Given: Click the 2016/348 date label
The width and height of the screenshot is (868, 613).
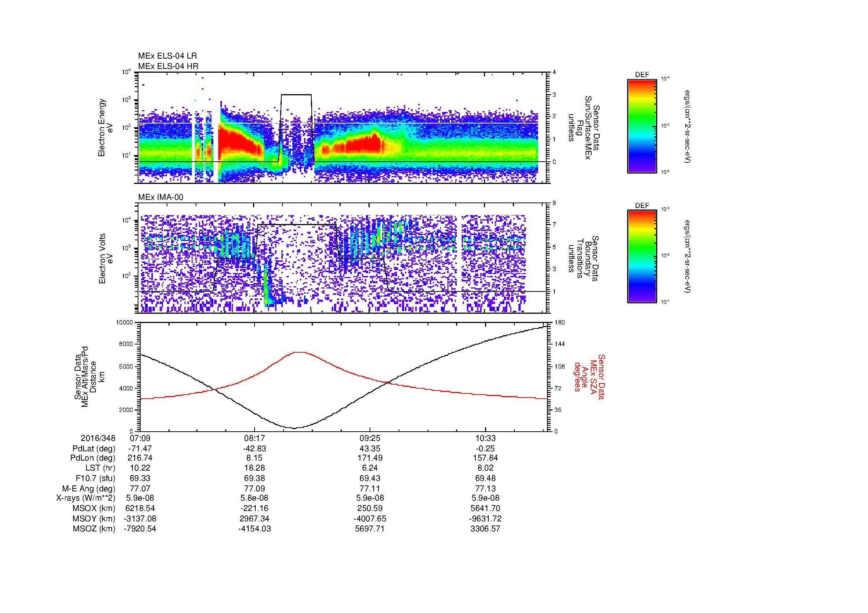Looking at the screenshot, I should [98, 438].
